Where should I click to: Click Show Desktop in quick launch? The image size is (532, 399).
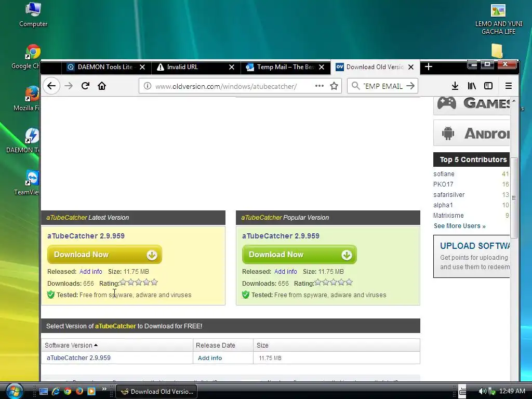pyautogui.click(x=44, y=391)
